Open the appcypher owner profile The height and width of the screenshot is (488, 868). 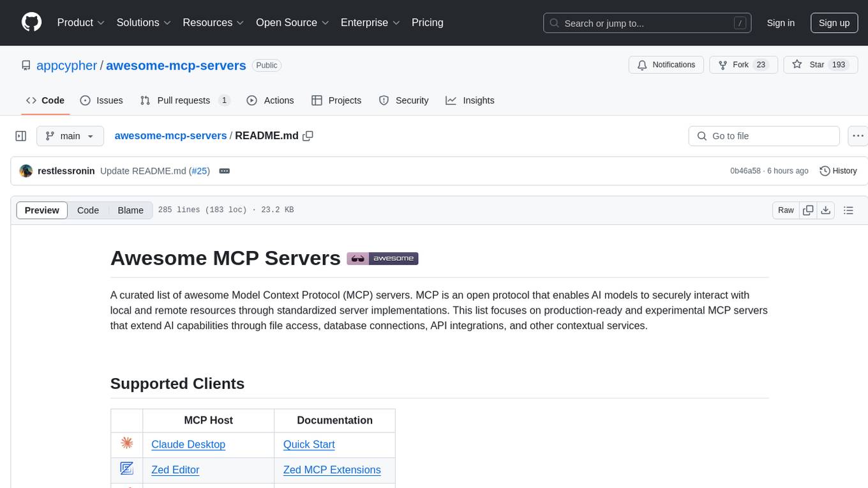[x=67, y=65]
